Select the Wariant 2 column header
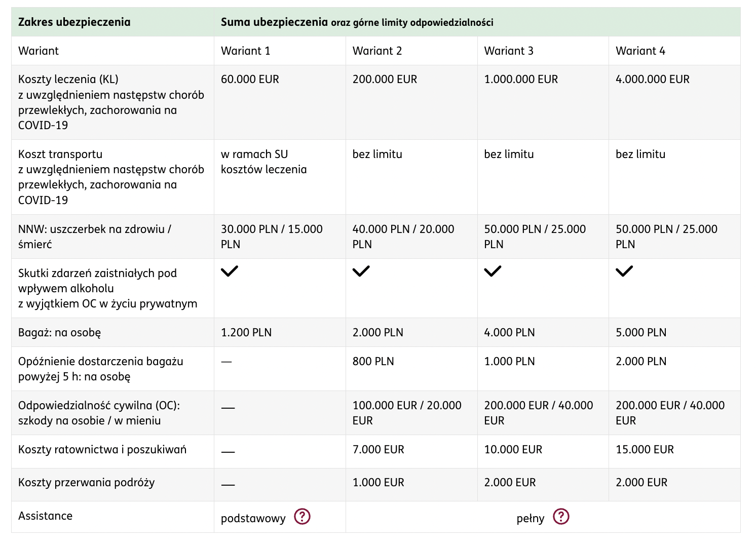756x545 pixels. [377, 51]
